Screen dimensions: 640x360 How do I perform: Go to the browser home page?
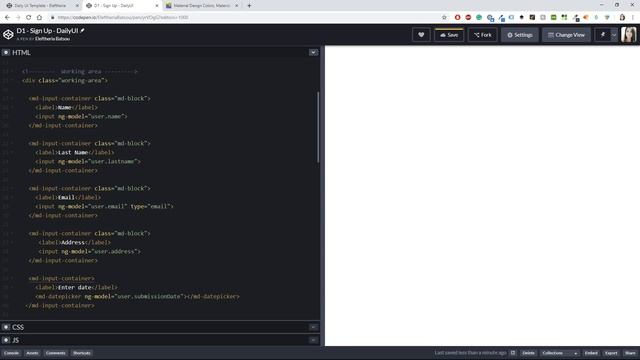click(39, 18)
